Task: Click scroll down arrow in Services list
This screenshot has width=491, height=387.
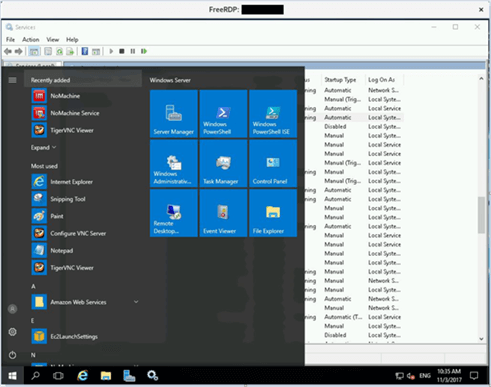Action: (x=481, y=339)
